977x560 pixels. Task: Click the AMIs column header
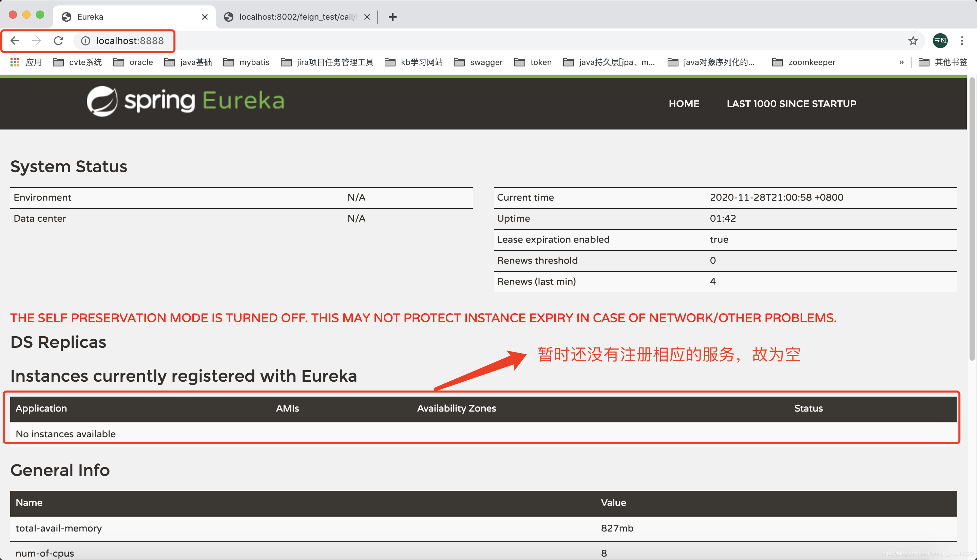click(287, 408)
